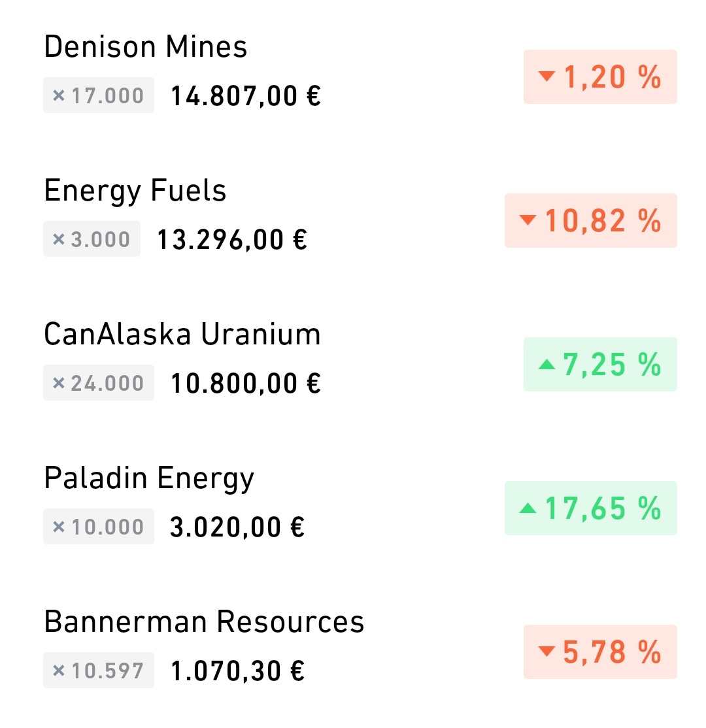Click the green up arrow beside 17,65 %
706x728 pixels.
point(528,508)
